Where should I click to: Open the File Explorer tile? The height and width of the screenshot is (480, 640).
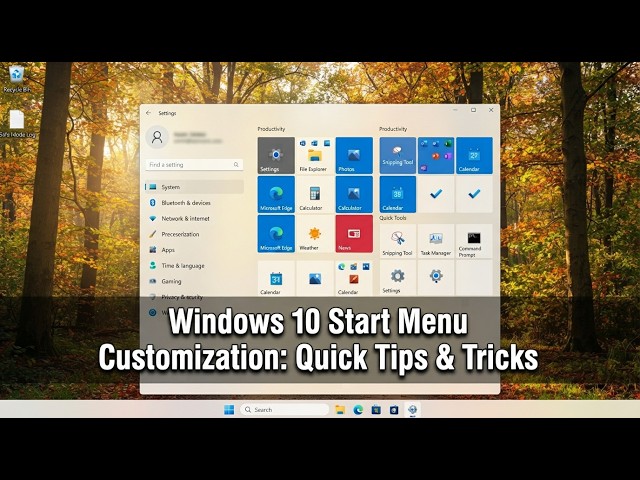tap(314, 156)
